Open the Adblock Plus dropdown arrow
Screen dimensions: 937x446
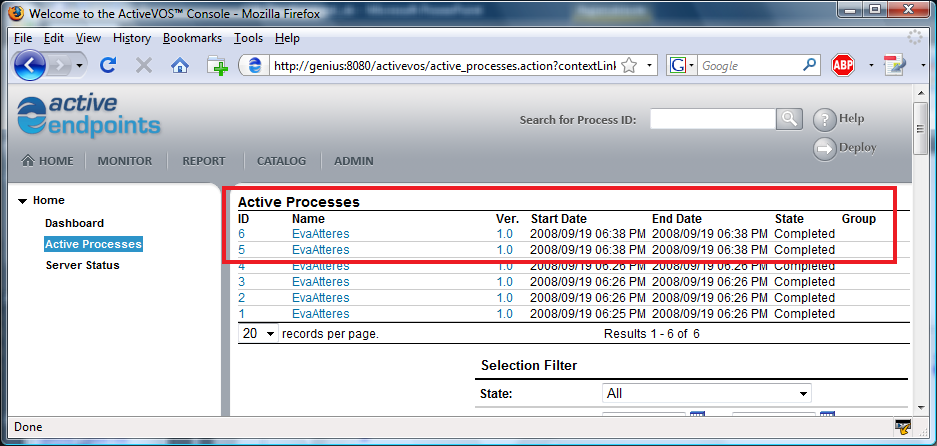[871, 65]
